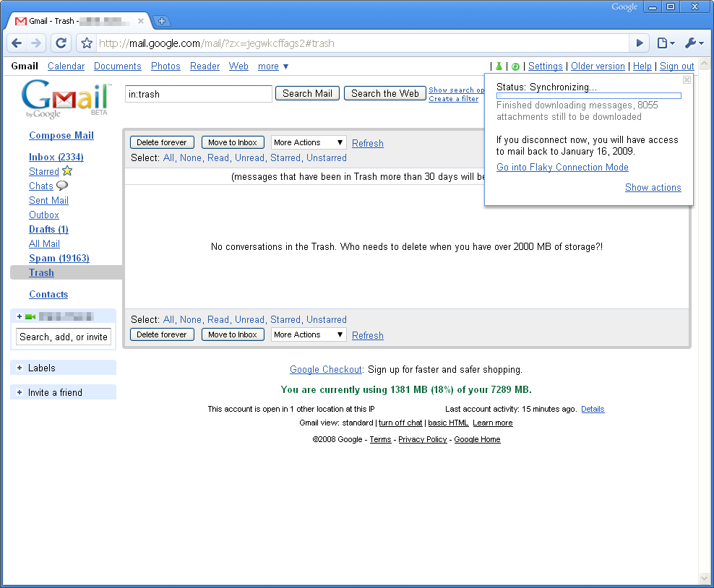The height and width of the screenshot is (588, 714).
Task: Click the yellow star next to Starred
Action: [67, 171]
